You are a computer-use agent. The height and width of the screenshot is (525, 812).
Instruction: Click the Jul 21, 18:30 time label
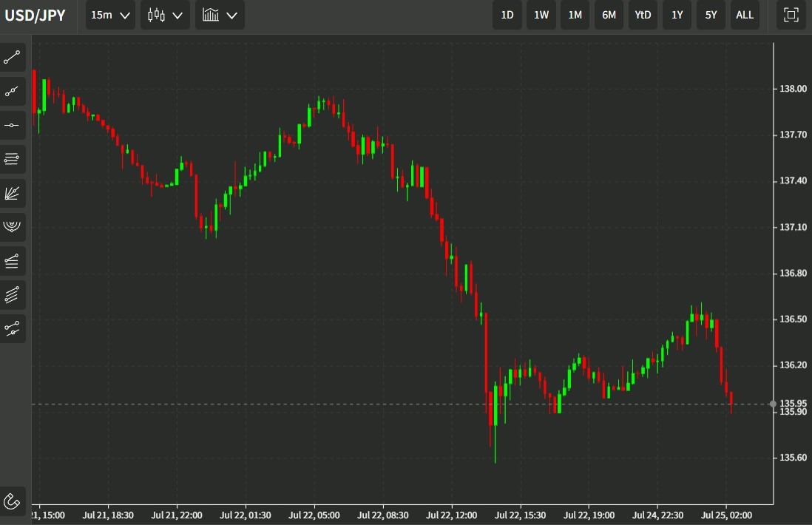click(108, 515)
